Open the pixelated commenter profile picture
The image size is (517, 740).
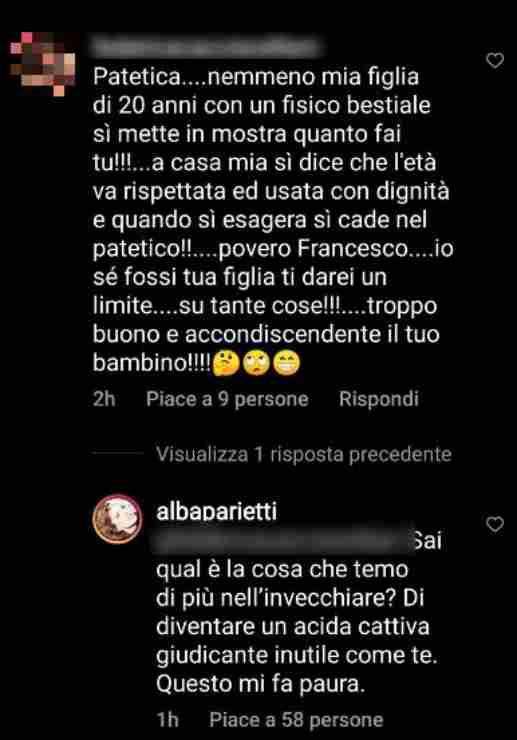click(43, 64)
